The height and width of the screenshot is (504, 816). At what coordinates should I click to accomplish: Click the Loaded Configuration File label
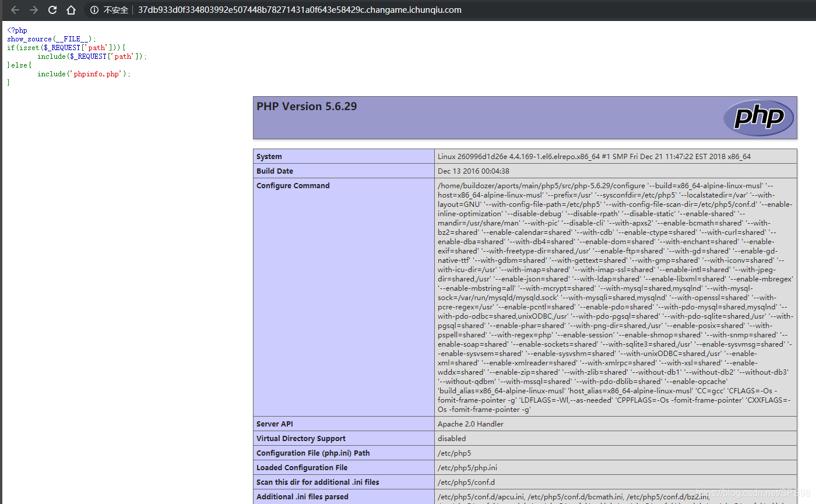tap(302, 467)
